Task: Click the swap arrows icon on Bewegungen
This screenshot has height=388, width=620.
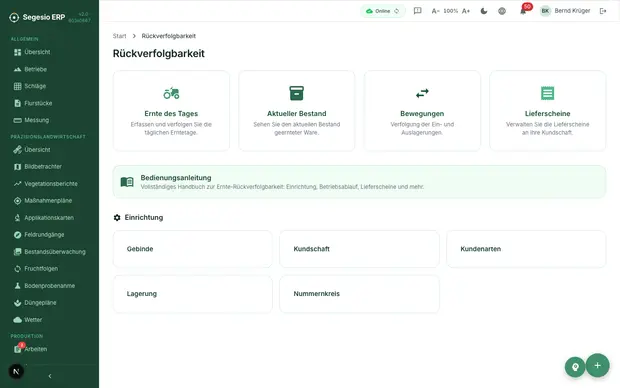Action: coord(422,93)
